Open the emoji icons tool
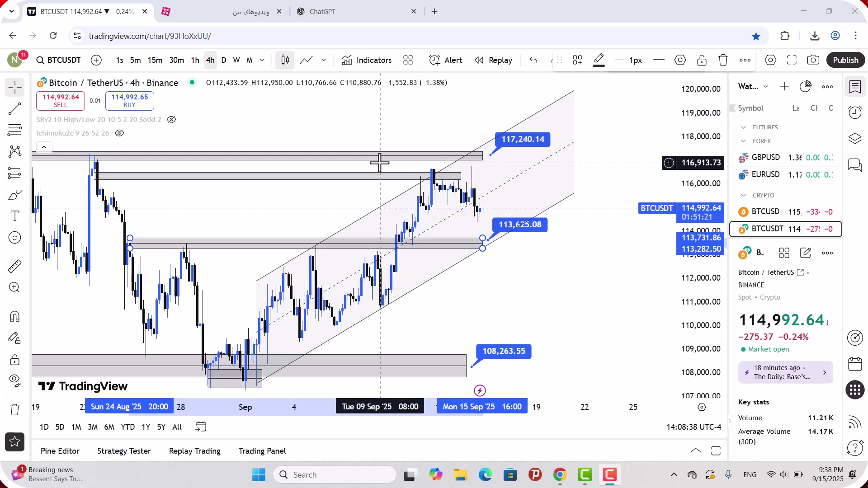Screen dimensions: 868x488 [14, 238]
